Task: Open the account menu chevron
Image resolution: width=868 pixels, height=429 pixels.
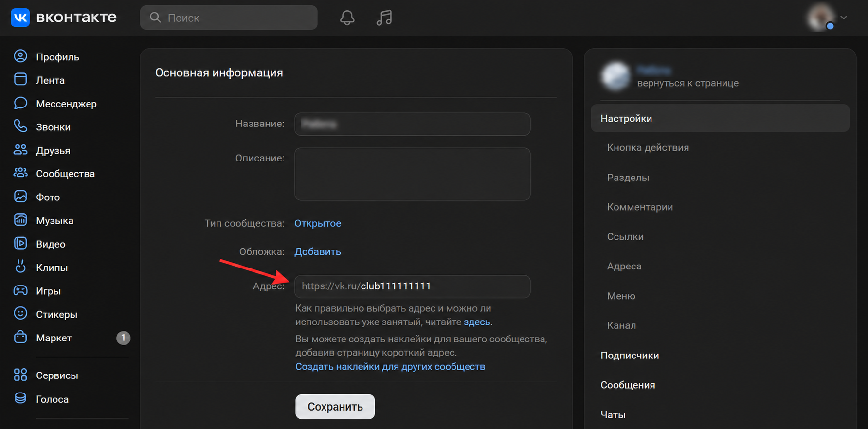Action: pyautogui.click(x=844, y=18)
